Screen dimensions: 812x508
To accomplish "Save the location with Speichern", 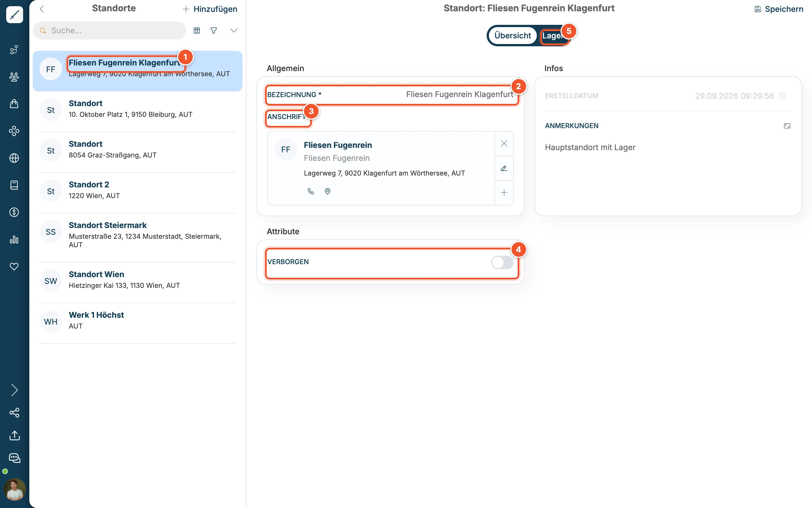I will tap(779, 9).
